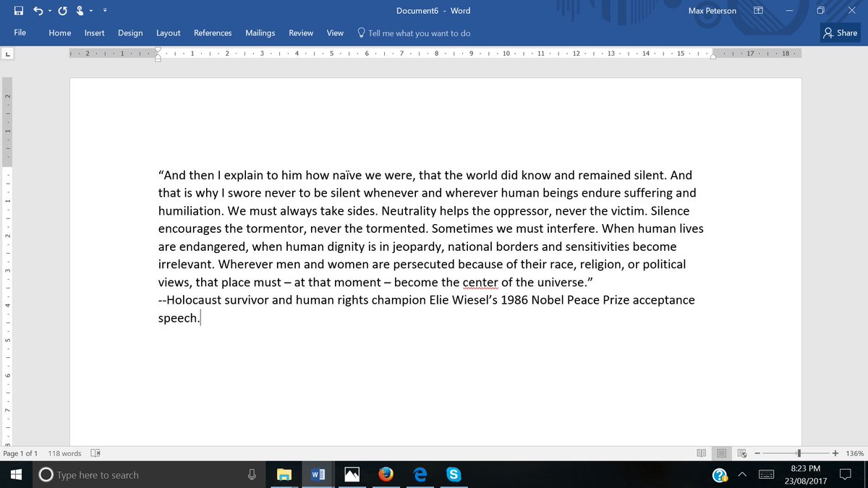Click the zoom slider handle
The image size is (868, 488).
(799, 453)
